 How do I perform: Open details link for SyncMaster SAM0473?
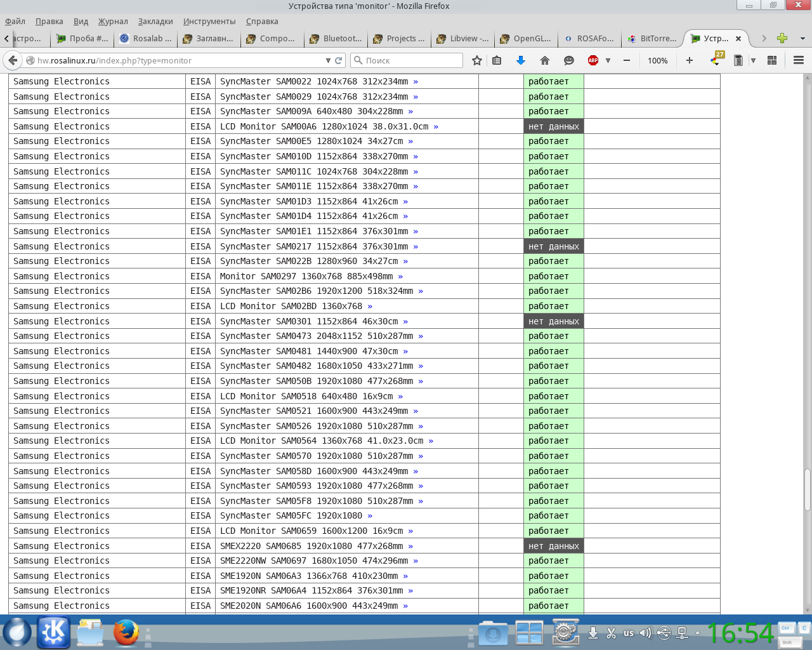(421, 336)
